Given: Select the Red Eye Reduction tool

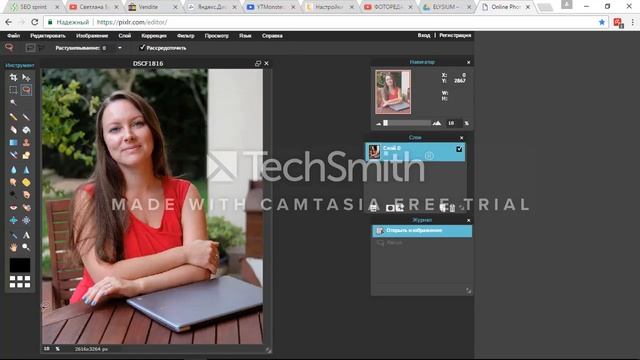Looking at the screenshot, I should [13, 207].
